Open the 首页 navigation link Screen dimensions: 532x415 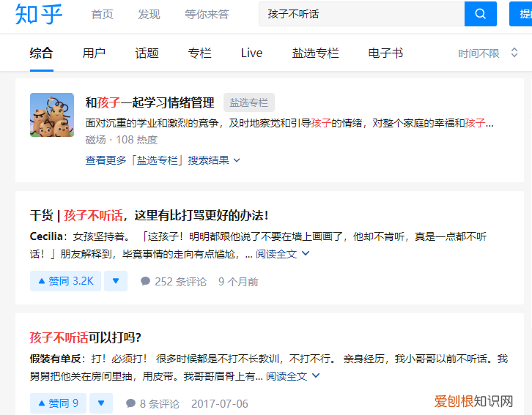pyautogui.click(x=102, y=14)
